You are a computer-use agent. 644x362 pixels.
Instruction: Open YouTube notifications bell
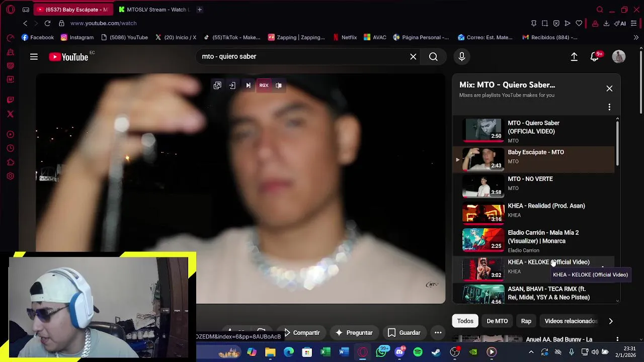(x=595, y=57)
